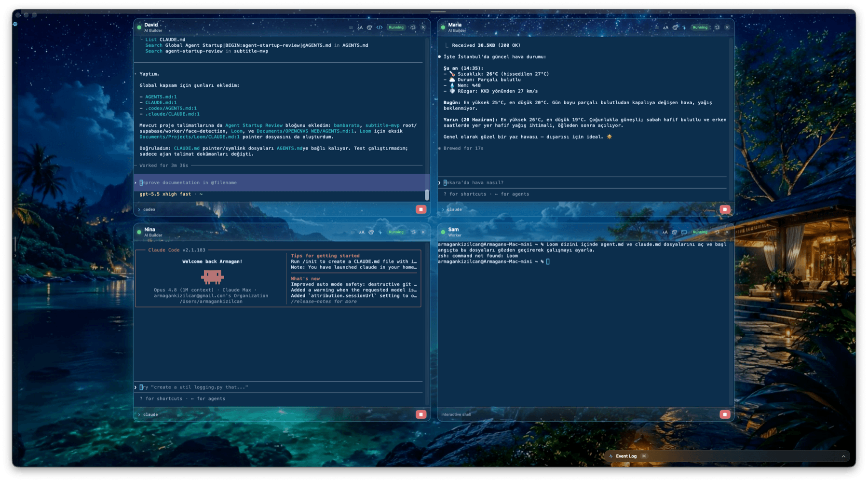Viewport: 868px width, 482px height.
Task: Open font size control in David panel
Action: pos(360,28)
